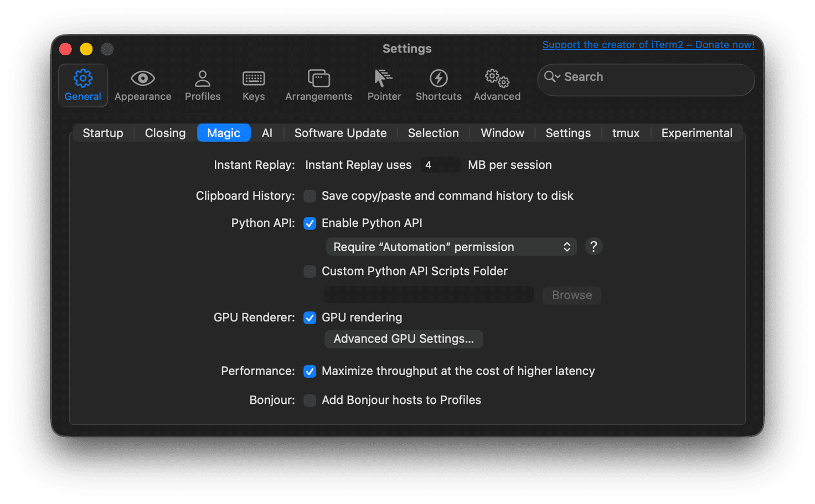Open the Advanced settings pane
Screen dimensions: 815x504
(x=496, y=85)
